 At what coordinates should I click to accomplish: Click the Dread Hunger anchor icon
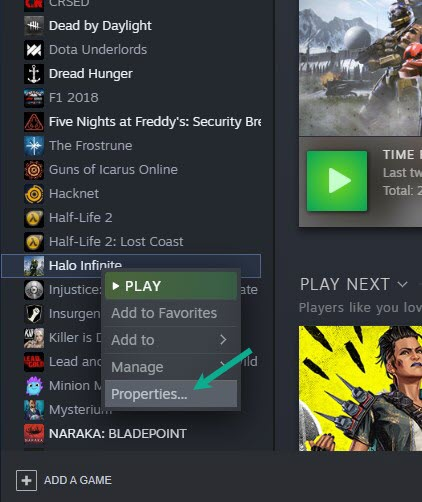tap(34, 74)
